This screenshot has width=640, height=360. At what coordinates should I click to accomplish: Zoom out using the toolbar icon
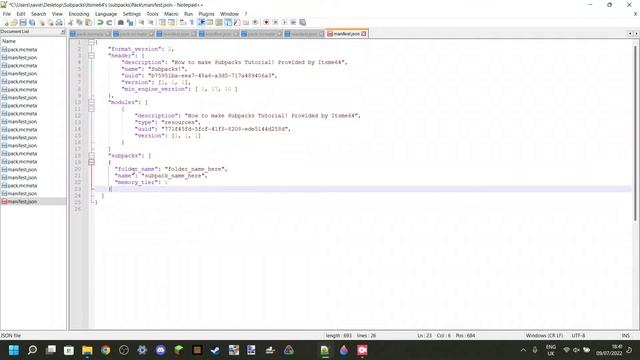pyautogui.click(x=151, y=22)
